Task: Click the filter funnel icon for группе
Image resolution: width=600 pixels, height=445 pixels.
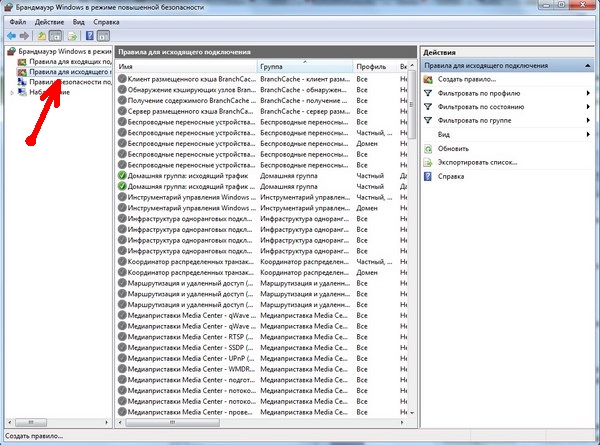Action: [x=428, y=121]
